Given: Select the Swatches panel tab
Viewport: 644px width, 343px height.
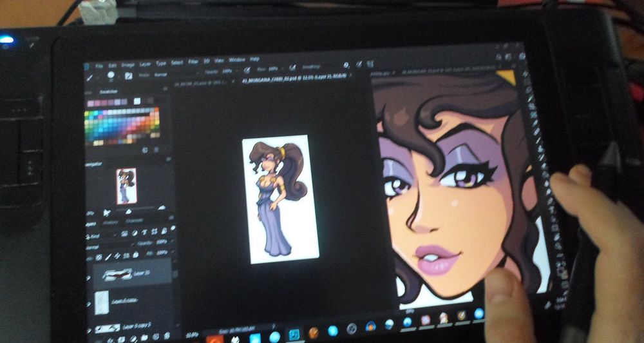Looking at the screenshot, I should 108,92.
